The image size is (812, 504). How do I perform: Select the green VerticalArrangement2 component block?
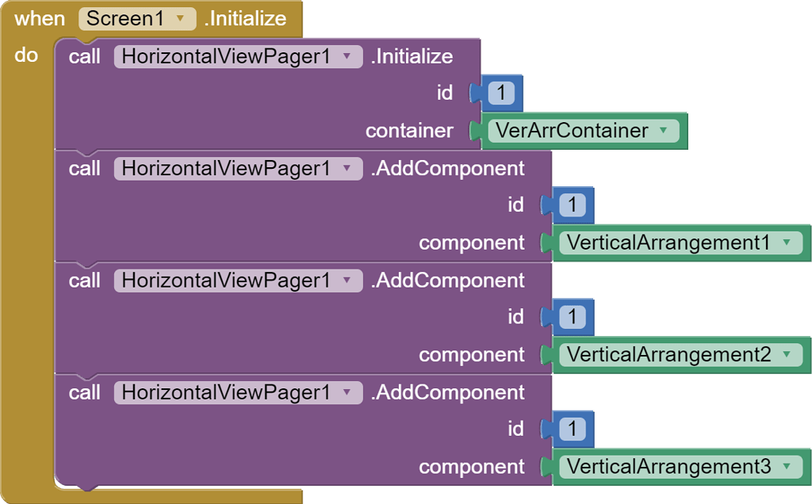681,355
